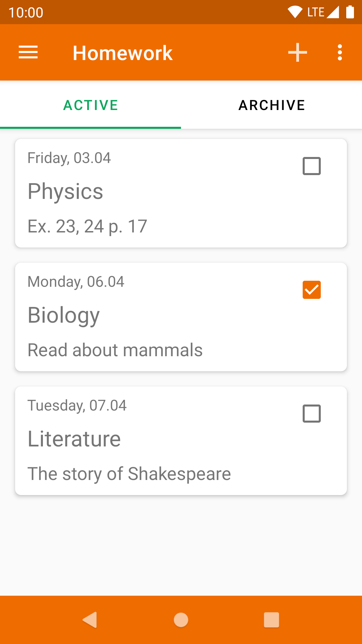362x644 pixels.
Task: Select the 'Read about mammals' description
Action: 115,350
